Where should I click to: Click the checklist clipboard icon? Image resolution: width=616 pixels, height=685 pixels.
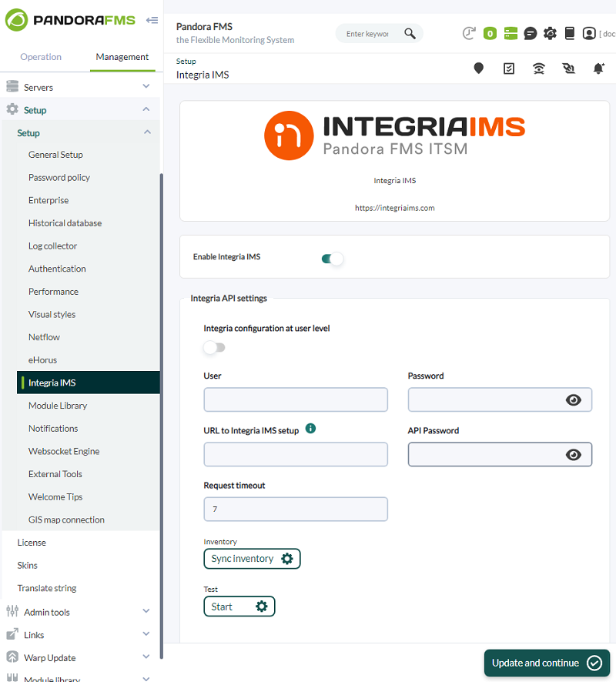[x=509, y=68]
